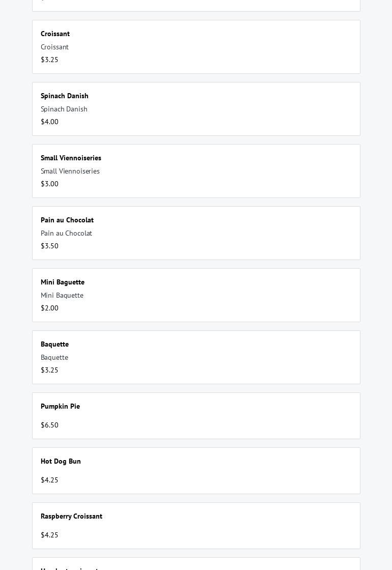392x570 pixels.
Task: Select the $3.50 price label
Action: point(49,246)
